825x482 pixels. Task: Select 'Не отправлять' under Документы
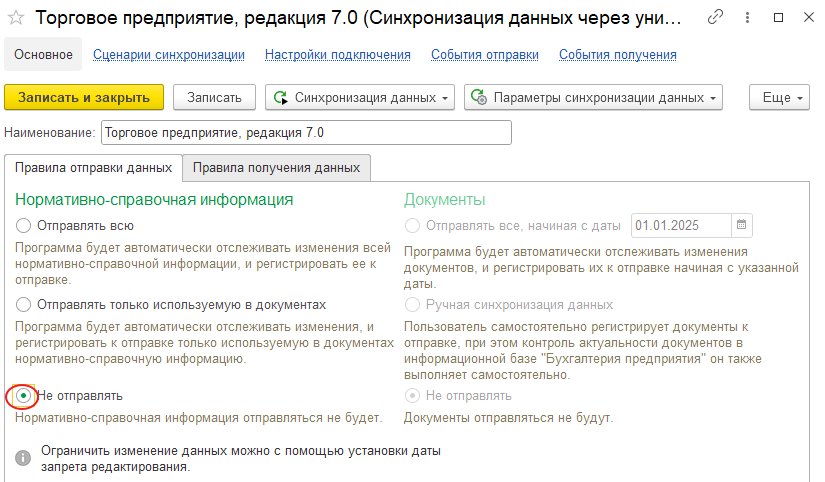click(x=412, y=396)
